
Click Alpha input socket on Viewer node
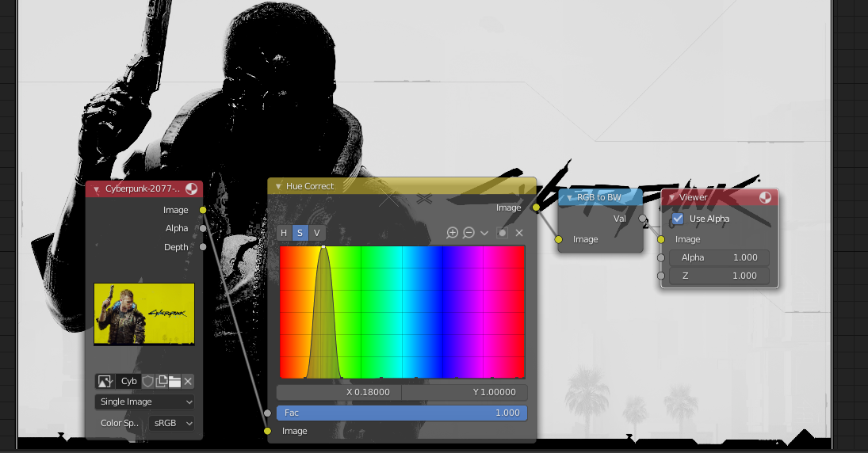[661, 257]
